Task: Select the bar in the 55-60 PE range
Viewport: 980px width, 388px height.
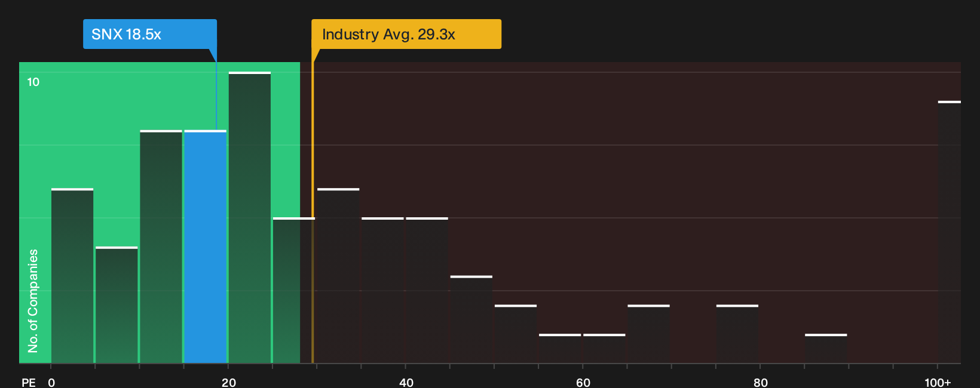Action: [560, 349]
